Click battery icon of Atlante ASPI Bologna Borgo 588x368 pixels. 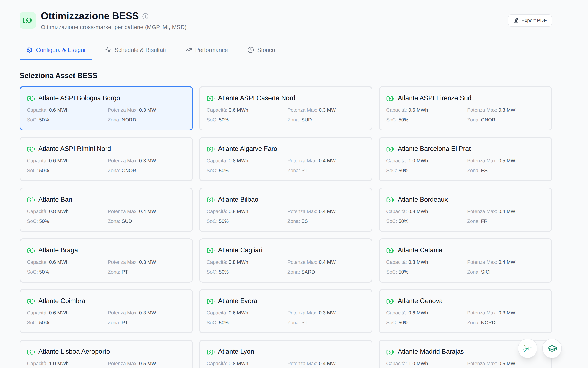[31, 98]
